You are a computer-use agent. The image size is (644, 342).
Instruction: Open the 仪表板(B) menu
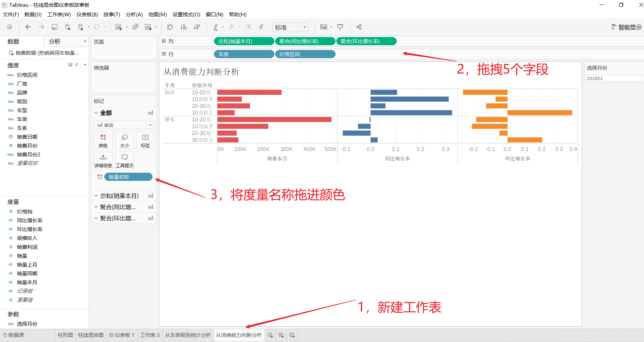(87, 15)
